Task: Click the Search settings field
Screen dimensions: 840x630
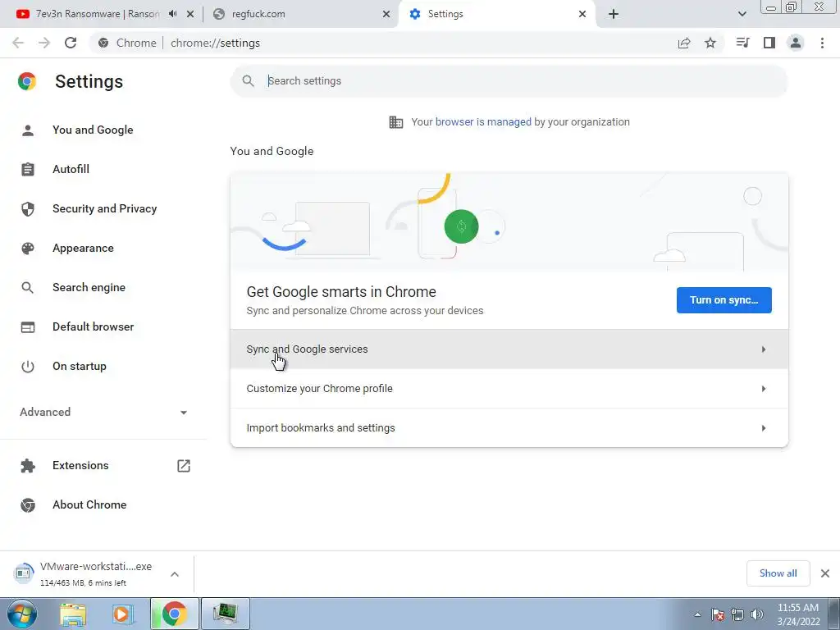Action: coord(509,81)
